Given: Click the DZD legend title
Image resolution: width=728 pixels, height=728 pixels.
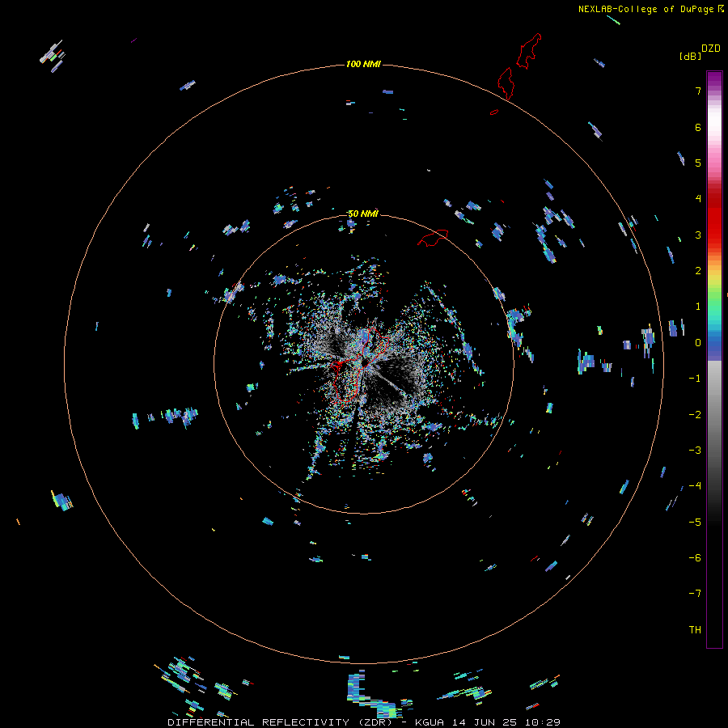Looking at the screenshot, I should click(711, 49).
